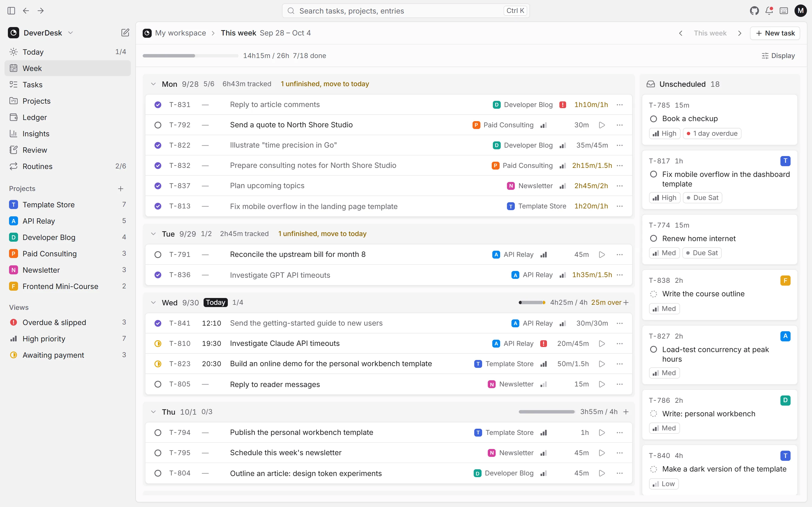Toggle the sidebar panel icon
812x507 pixels.
(11, 11)
